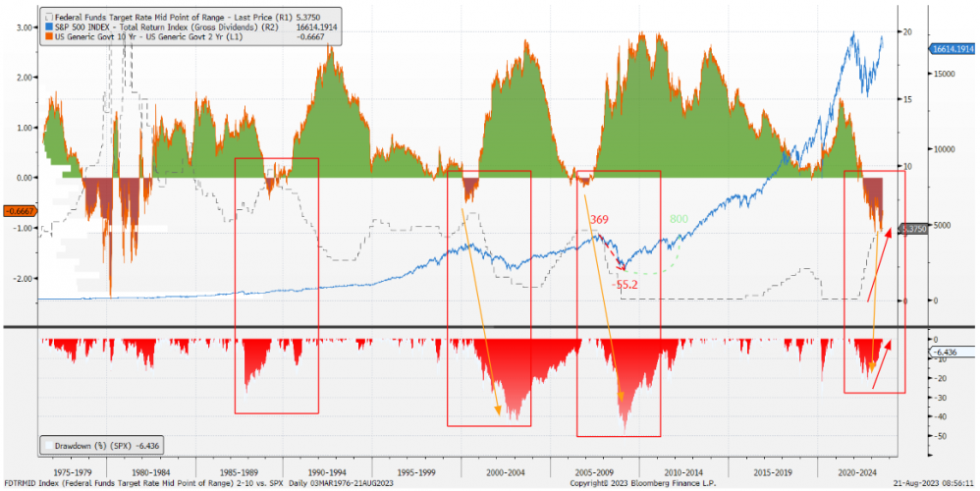Select the Drawdown (%) (SPX) legend box
The height and width of the screenshot is (491, 980).
[102, 446]
